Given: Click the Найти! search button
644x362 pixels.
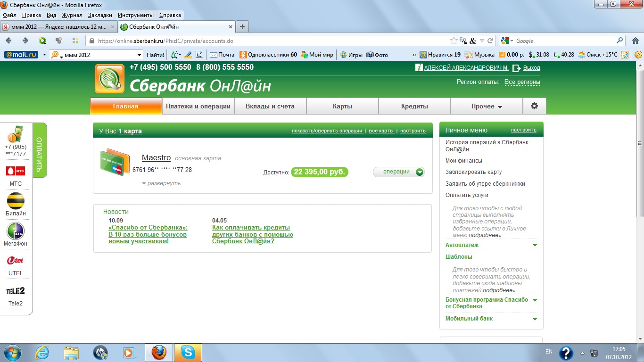Looking at the screenshot, I should [155, 55].
